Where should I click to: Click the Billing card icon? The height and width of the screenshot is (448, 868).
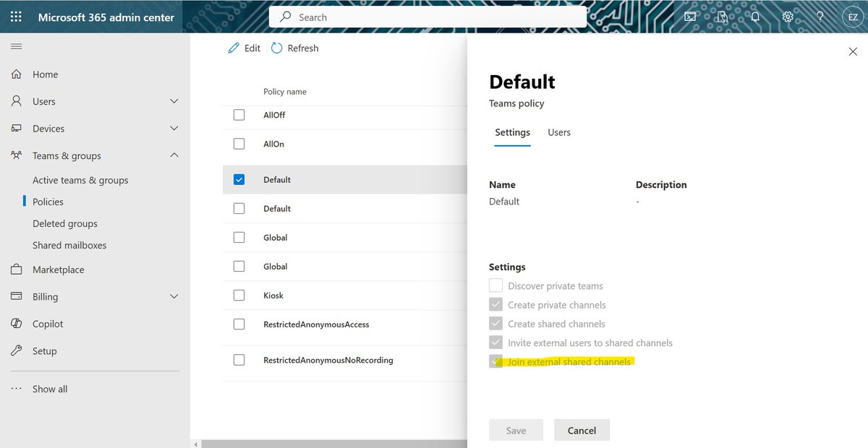16,296
